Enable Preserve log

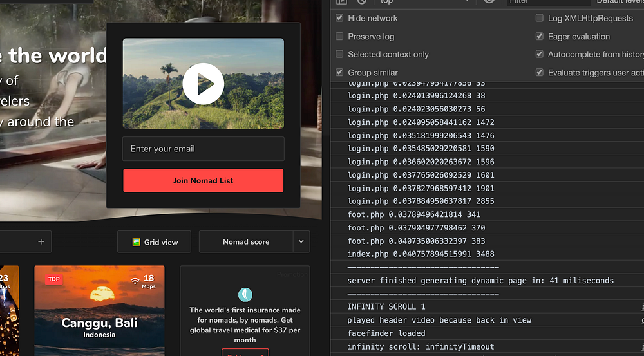[x=339, y=36]
